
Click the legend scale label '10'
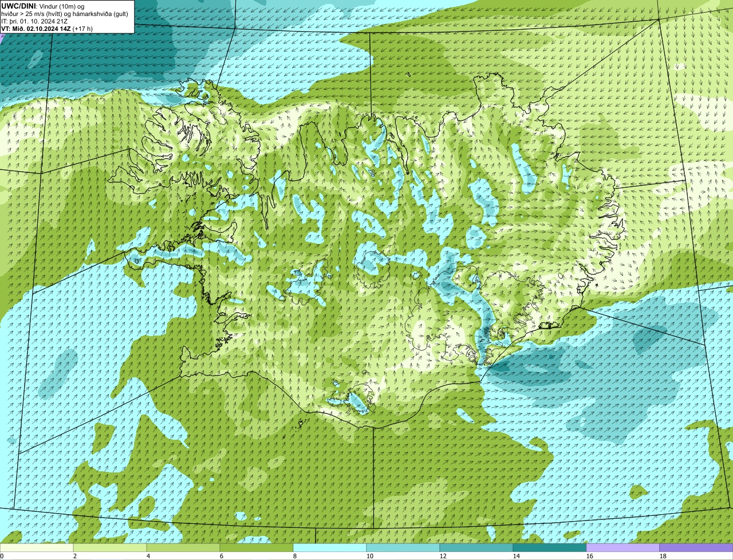tap(370, 556)
